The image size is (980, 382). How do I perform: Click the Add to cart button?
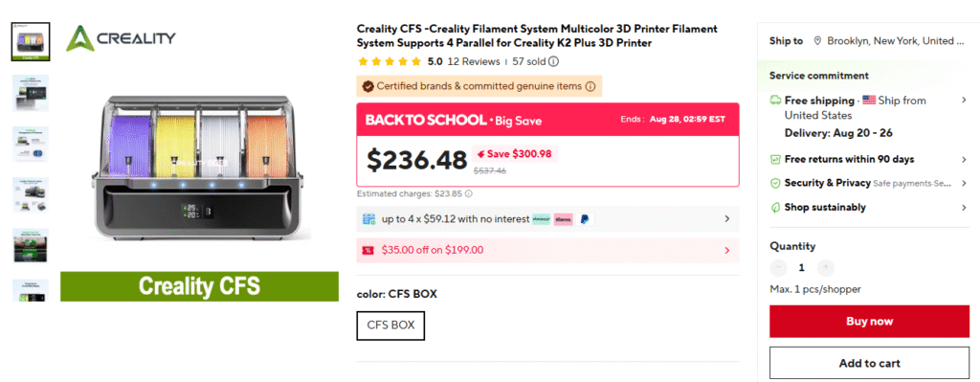click(x=869, y=363)
